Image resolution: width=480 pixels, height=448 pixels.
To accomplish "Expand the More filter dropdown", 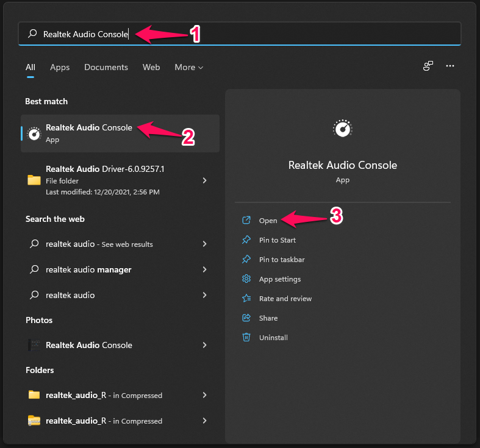I will pos(188,68).
